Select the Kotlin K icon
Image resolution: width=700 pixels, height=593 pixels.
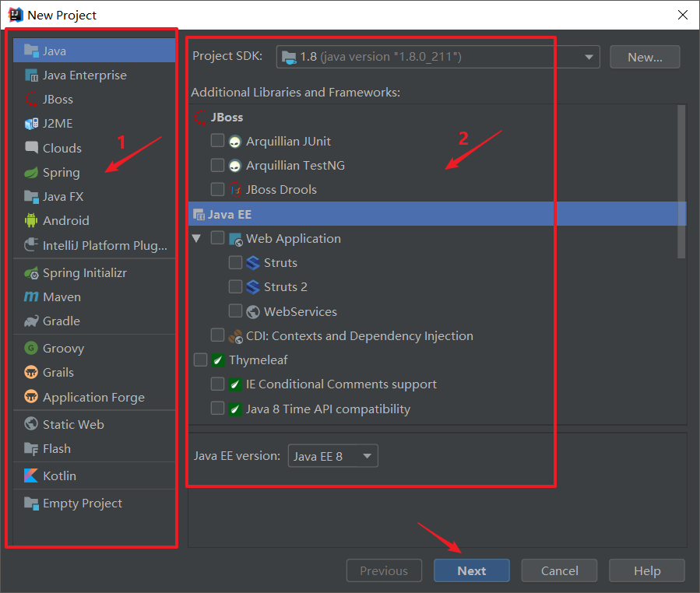pos(31,475)
